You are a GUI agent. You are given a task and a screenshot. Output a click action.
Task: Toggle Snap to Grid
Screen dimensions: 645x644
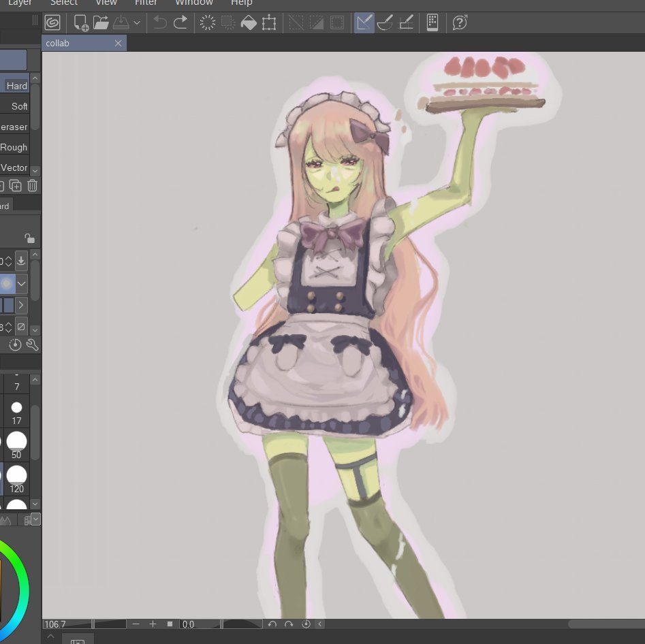[406, 22]
